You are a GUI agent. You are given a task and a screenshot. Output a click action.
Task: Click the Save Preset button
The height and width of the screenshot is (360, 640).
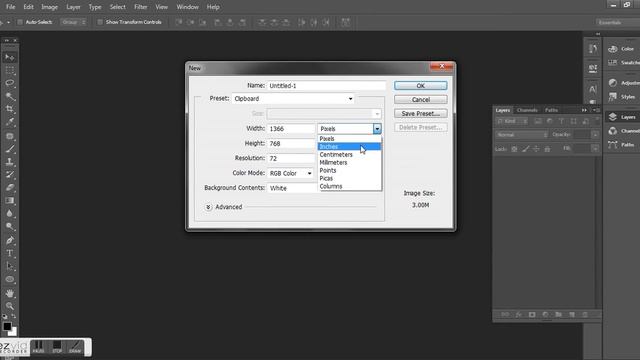coord(420,113)
